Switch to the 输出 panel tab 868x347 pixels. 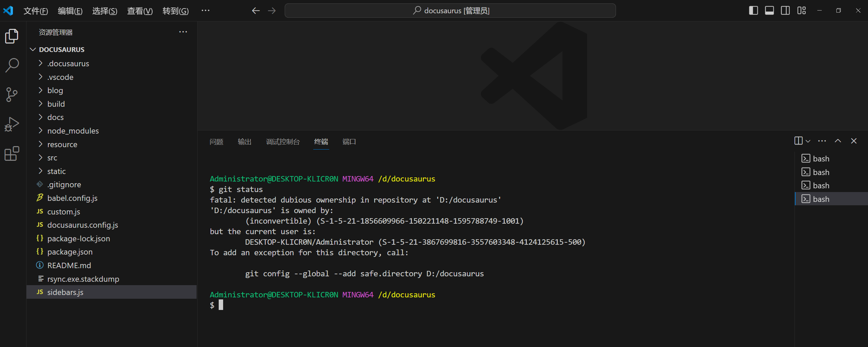point(245,142)
